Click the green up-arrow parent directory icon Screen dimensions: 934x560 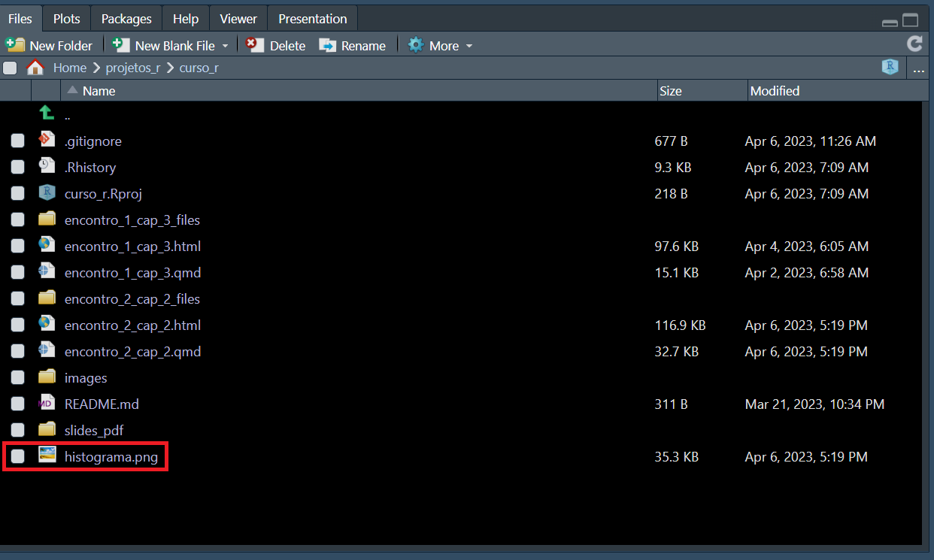tap(47, 114)
